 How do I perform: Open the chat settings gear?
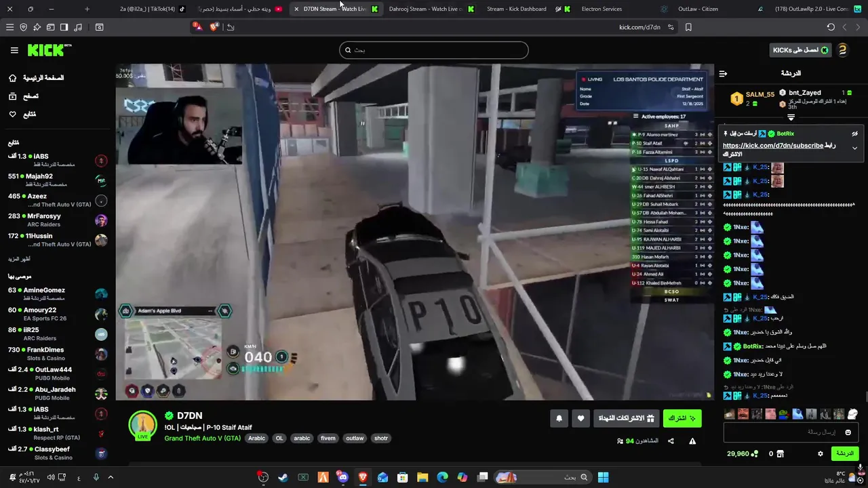tap(820, 453)
